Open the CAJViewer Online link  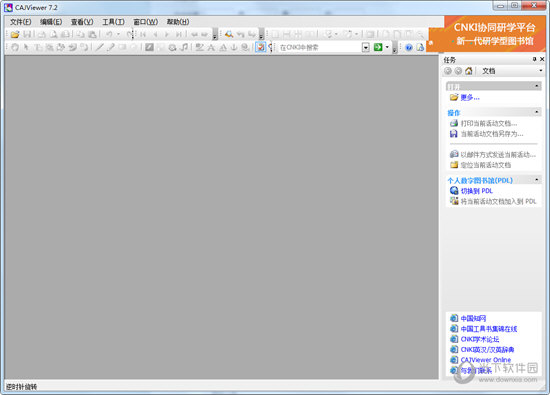coord(486,360)
